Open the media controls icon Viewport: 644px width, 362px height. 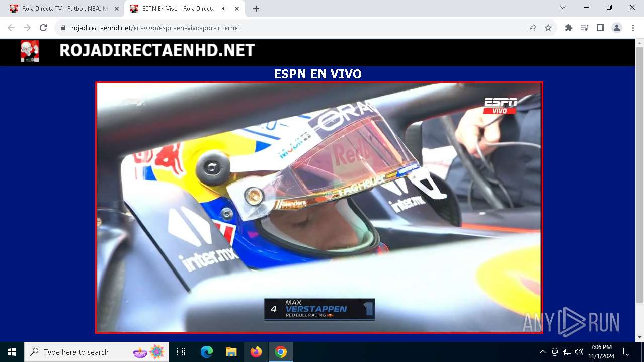coord(585,28)
